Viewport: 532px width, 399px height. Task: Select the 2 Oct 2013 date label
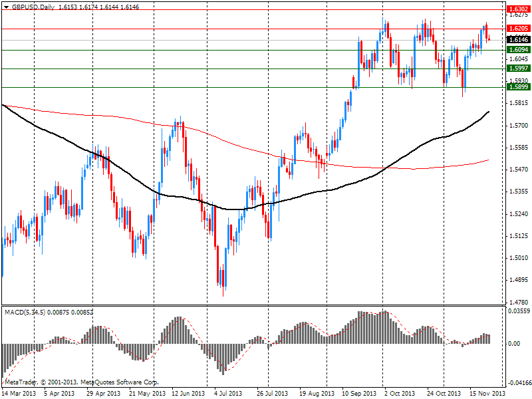tap(400, 393)
